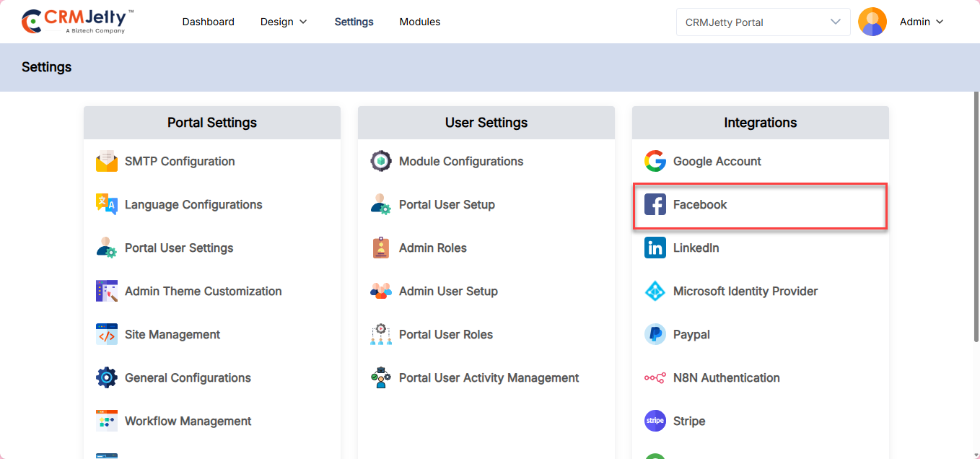Open the Modules menu item
The width and height of the screenshot is (980, 459).
420,22
